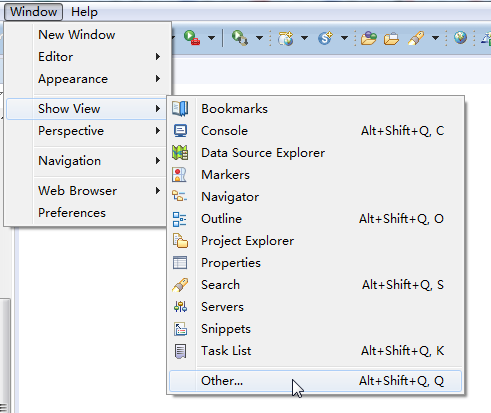Click the Search flashlight icon in submenu
Image resolution: width=491 pixels, height=413 pixels.
[x=180, y=285]
